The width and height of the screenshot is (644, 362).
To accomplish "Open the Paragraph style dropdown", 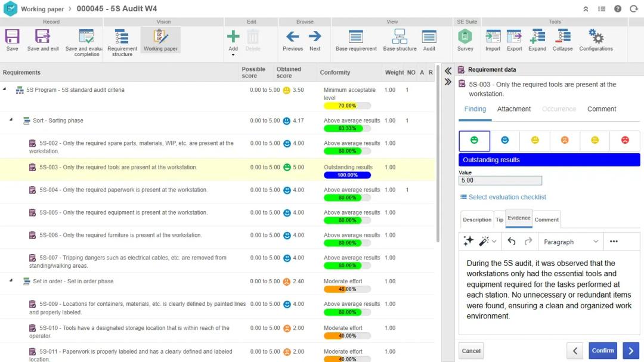I will click(570, 242).
